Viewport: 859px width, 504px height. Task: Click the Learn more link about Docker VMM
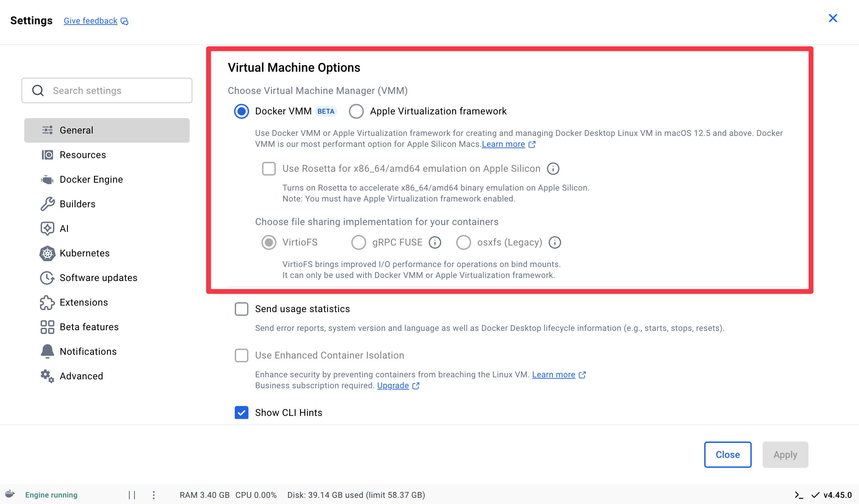click(x=504, y=144)
